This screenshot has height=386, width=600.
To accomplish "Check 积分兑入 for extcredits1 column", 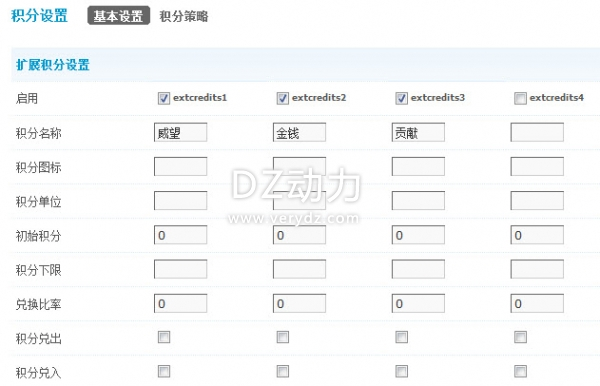I will [x=164, y=371].
